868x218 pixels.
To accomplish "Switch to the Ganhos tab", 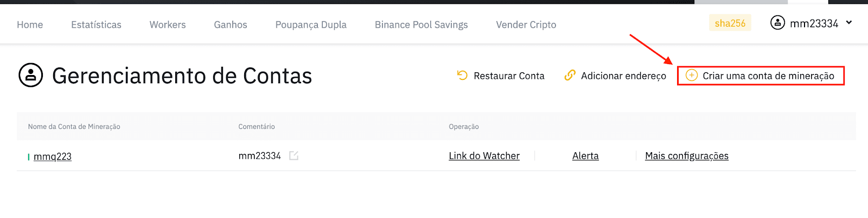I will (231, 24).
